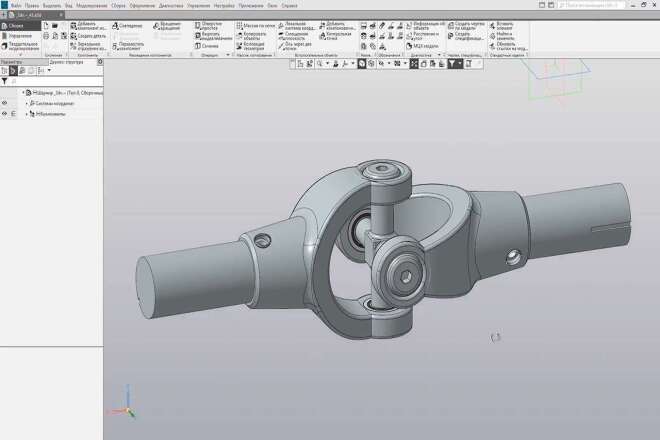Click the open file folder icon in ribbon
660x440 pixels.
[55, 26]
